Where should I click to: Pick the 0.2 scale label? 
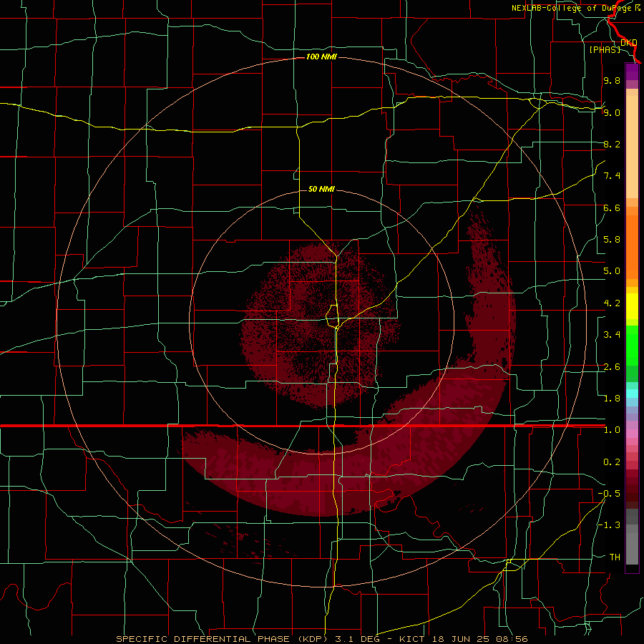pos(612,462)
